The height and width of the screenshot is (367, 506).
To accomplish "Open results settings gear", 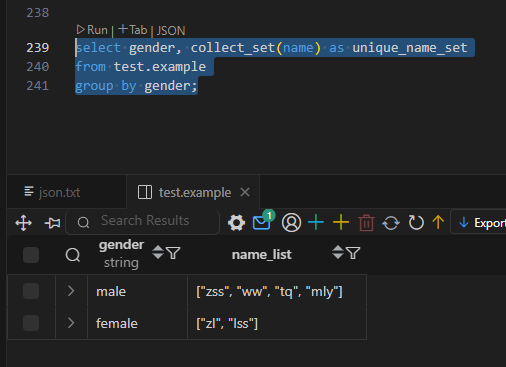I will click(x=236, y=223).
